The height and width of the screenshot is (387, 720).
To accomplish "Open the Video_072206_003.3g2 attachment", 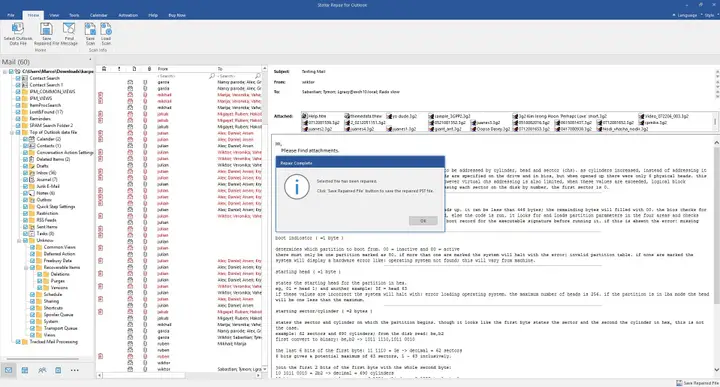I will (664, 116).
